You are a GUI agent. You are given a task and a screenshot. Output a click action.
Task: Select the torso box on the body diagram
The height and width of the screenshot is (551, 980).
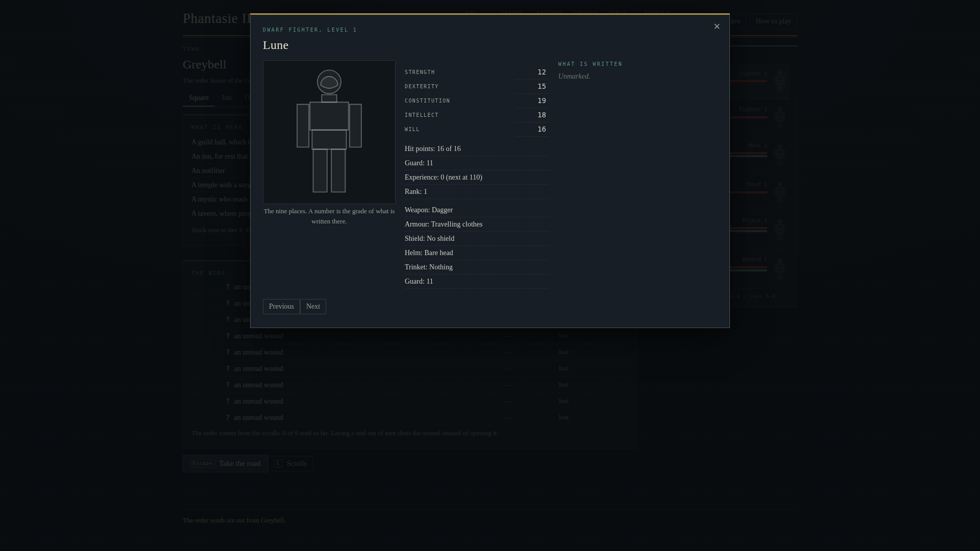click(x=329, y=116)
